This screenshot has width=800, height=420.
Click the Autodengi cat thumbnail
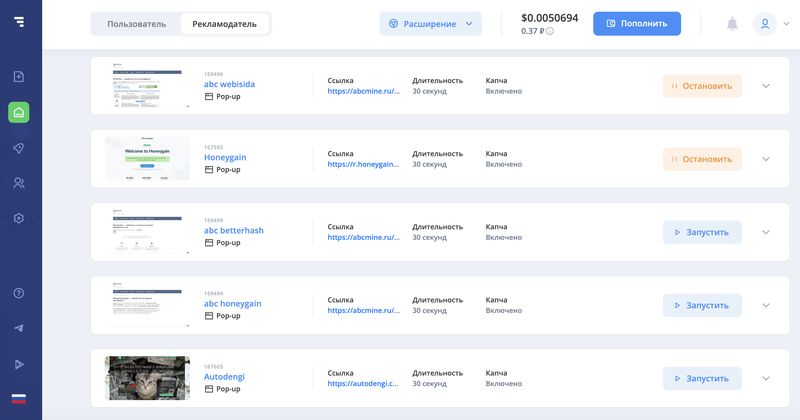click(147, 378)
